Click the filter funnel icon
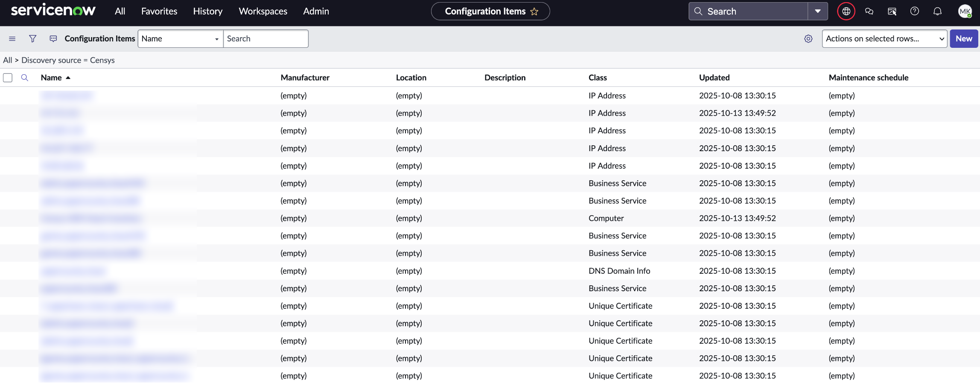 (x=32, y=39)
